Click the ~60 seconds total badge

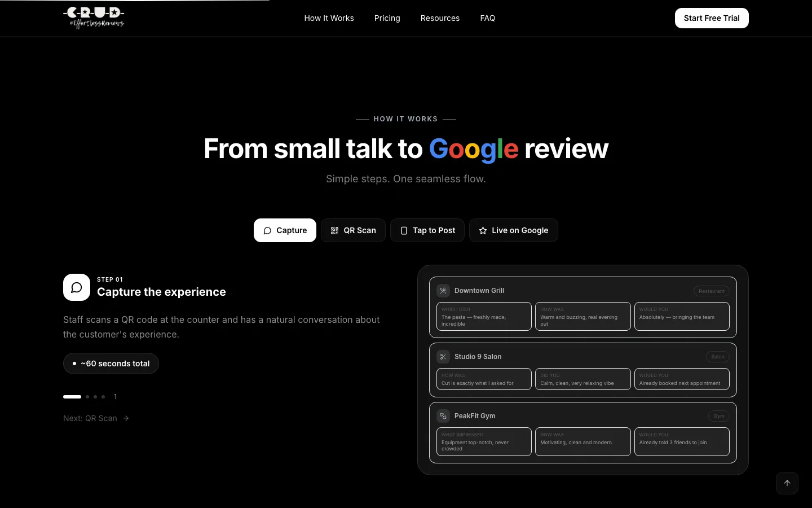click(111, 364)
